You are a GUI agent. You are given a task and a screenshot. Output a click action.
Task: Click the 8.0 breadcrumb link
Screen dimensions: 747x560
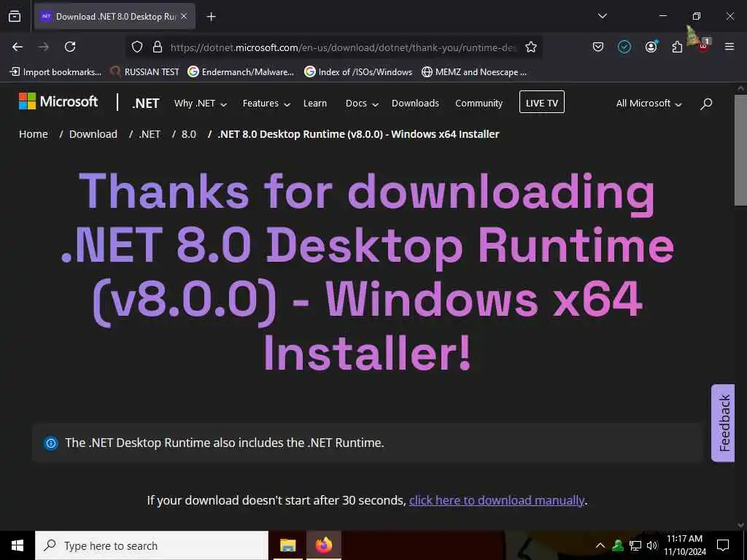189,134
